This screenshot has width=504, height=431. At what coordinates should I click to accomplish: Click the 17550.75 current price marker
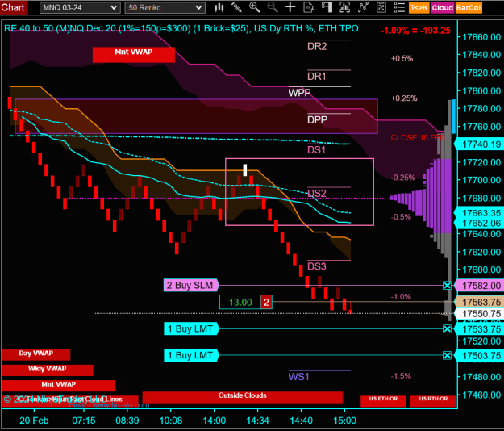pyautogui.click(x=479, y=314)
